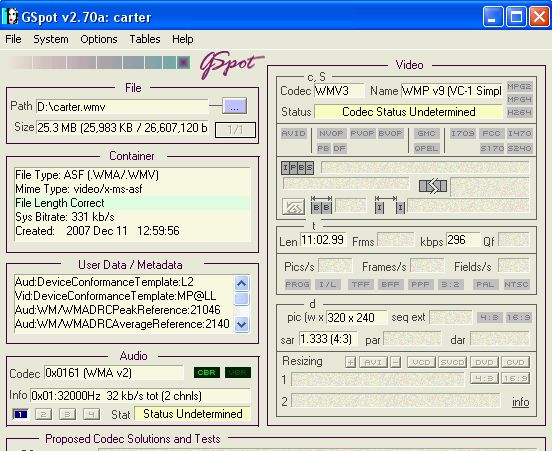552x451 pixels.
Task: Click the GMC indicator
Action: 426,134
